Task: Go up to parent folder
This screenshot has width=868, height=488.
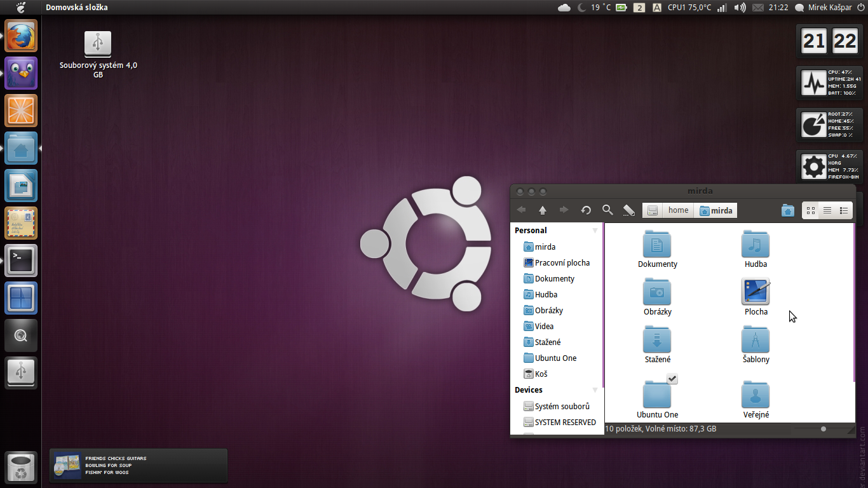Action: coord(543,210)
